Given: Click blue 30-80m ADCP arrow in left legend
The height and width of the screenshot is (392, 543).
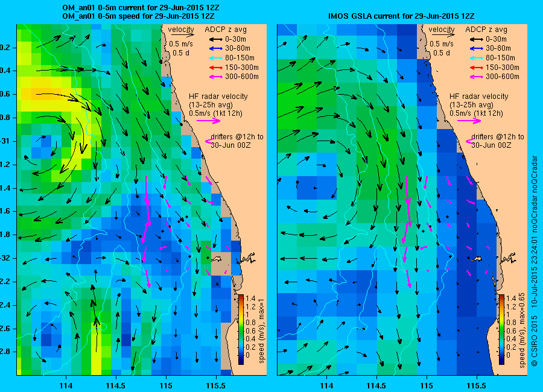Looking at the screenshot, I should click(216, 48).
